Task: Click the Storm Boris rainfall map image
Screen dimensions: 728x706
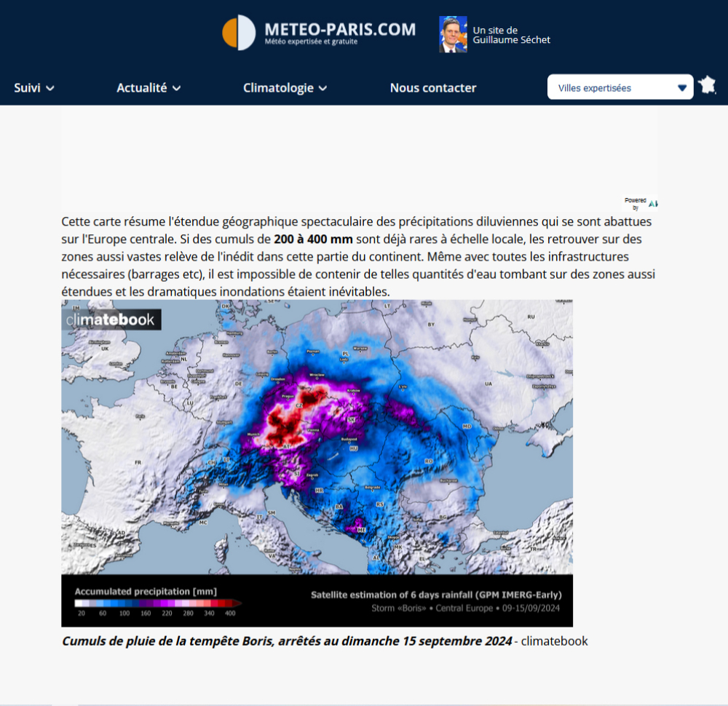Action: pyautogui.click(x=317, y=437)
